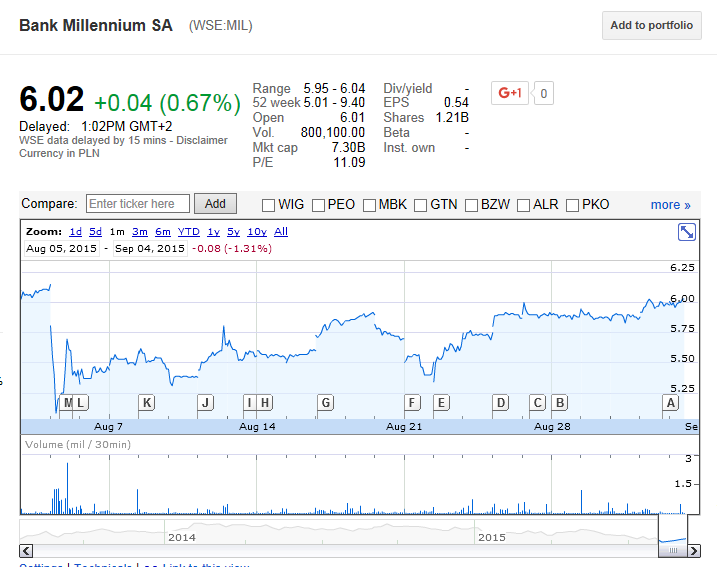Click the timeline scrollbar track
717x567 pixels.
(x=343, y=551)
